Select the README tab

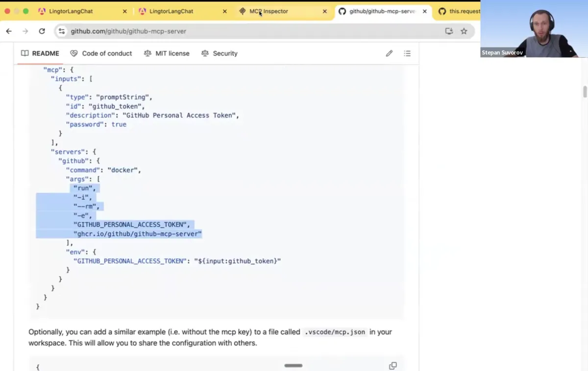click(x=40, y=53)
